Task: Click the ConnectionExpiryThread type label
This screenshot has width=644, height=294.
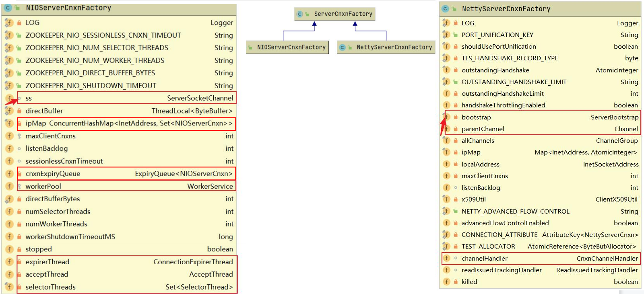Action: click(x=193, y=262)
